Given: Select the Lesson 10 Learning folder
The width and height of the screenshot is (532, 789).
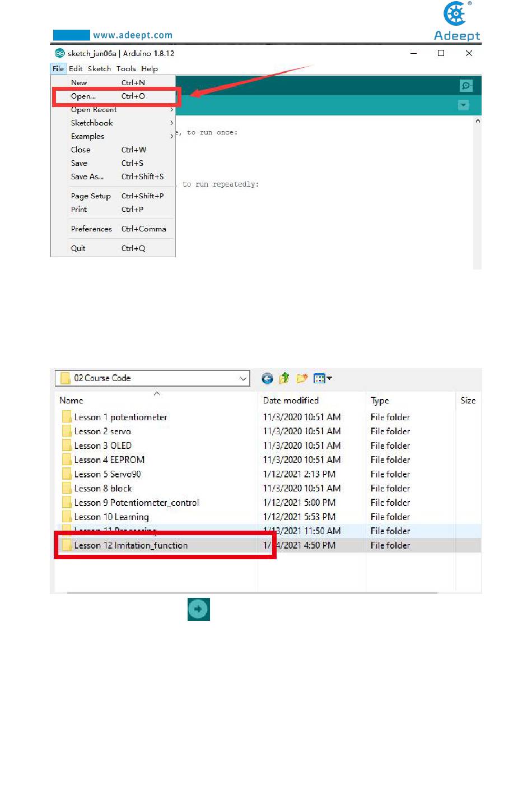Looking at the screenshot, I should click(x=111, y=517).
